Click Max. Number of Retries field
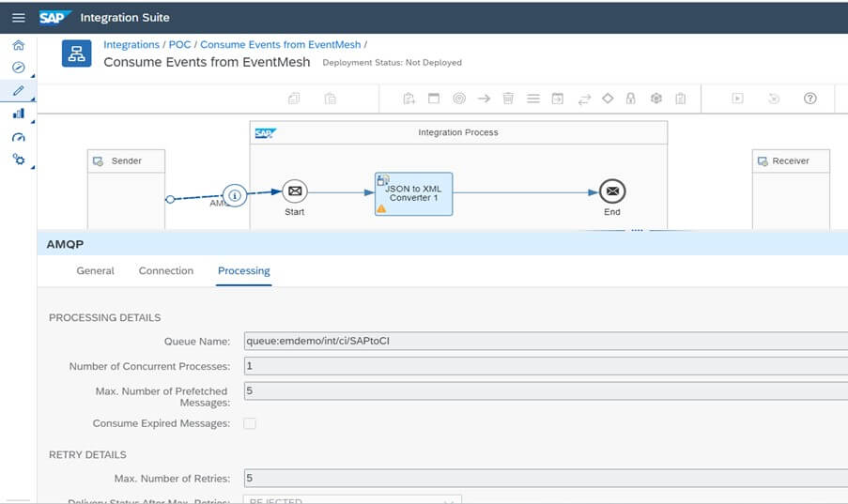Image resolution: width=848 pixels, height=504 pixels. pos(546,479)
